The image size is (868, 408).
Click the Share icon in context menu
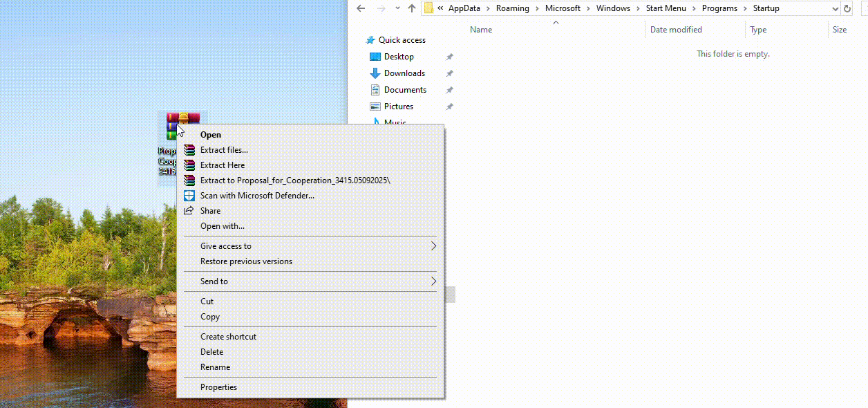[x=189, y=211]
